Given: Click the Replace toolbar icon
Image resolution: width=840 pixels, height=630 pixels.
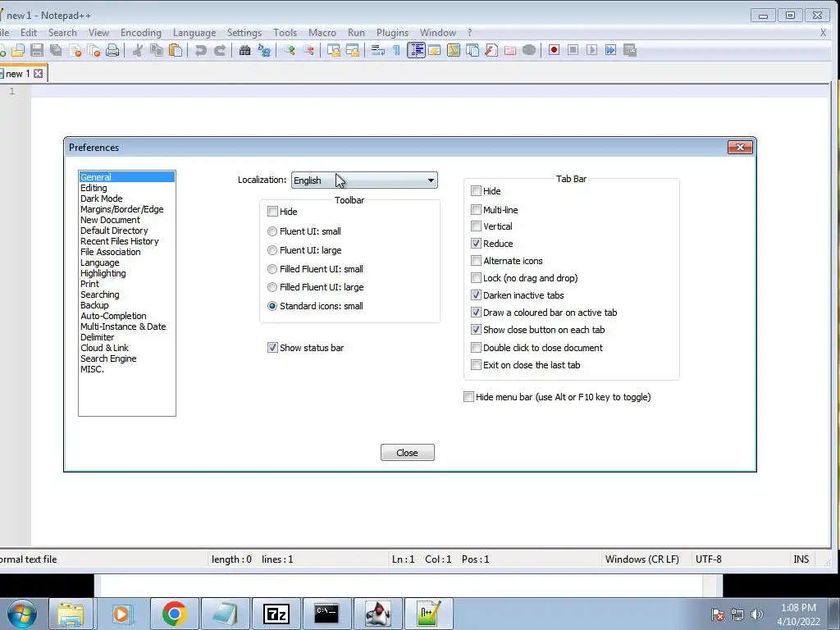Looking at the screenshot, I should (x=264, y=50).
